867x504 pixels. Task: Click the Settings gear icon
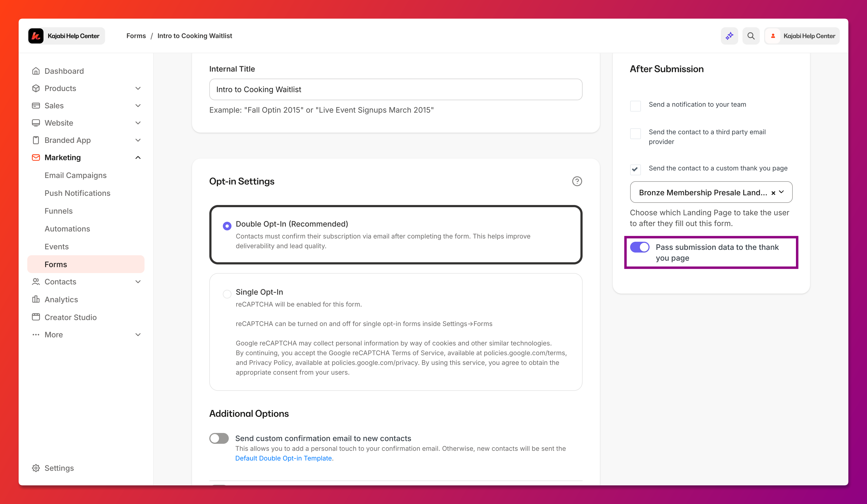pyautogui.click(x=36, y=468)
